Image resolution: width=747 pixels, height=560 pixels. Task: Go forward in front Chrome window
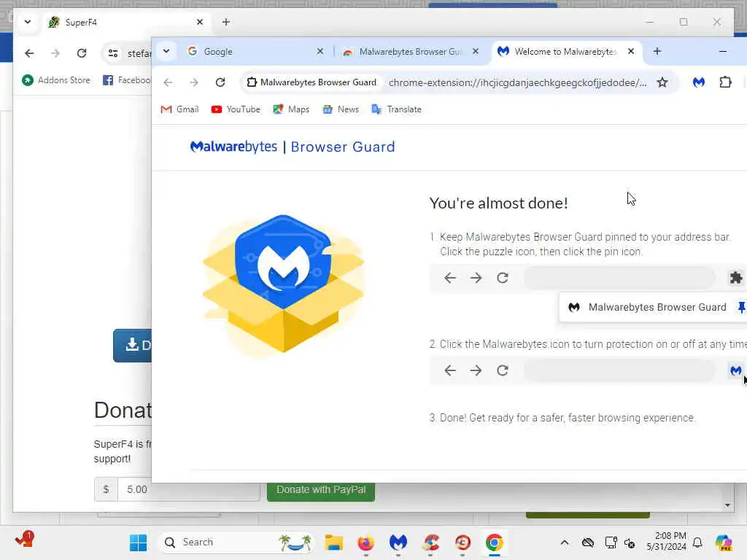coord(194,82)
